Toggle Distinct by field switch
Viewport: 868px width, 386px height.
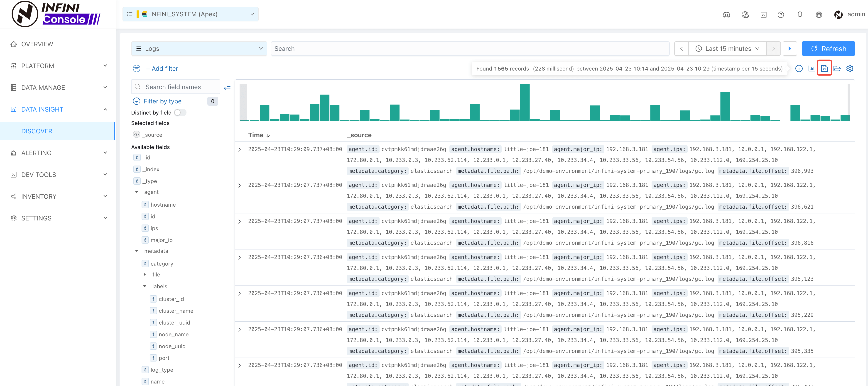pyautogui.click(x=180, y=112)
